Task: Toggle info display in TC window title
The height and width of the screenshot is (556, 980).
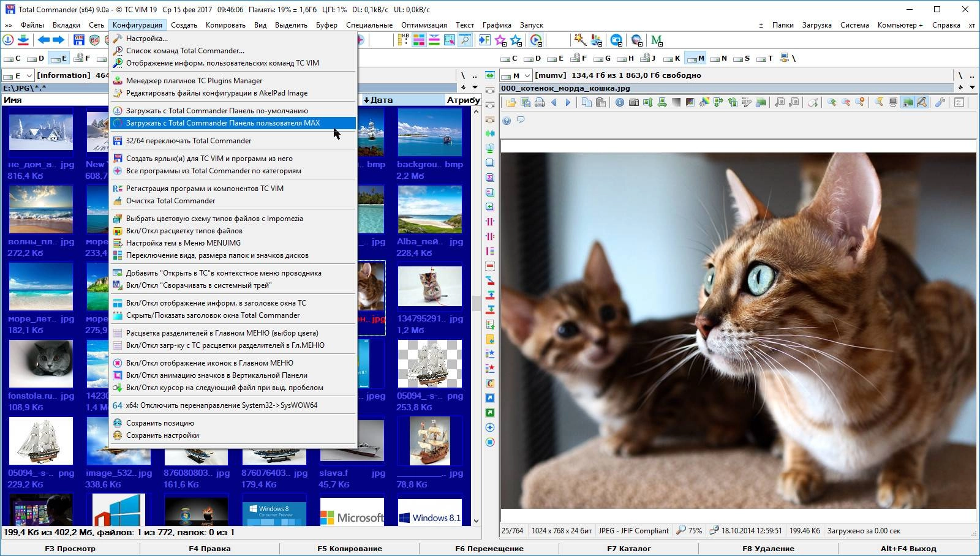Action: coord(216,303)
